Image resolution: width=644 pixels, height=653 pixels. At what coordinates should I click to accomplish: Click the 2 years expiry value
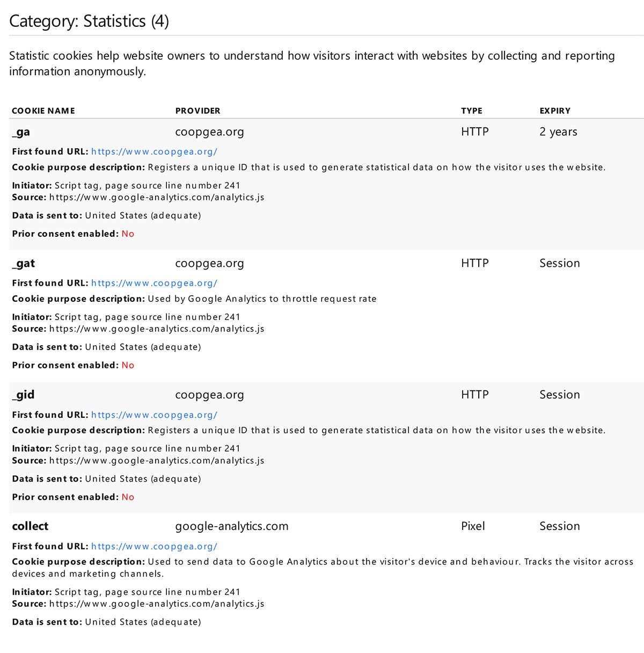(558, 132)
